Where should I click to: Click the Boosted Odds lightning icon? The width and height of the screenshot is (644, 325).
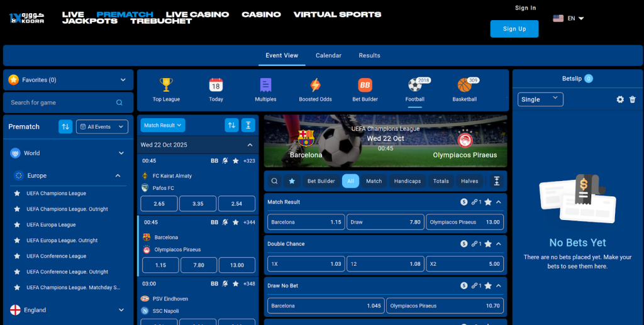point(315,85)
